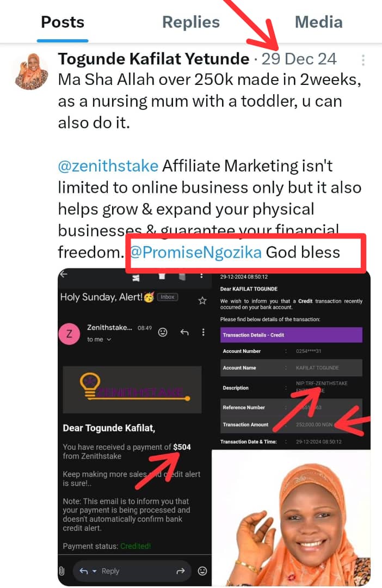
Task: Click the forward arrow in reply bar
Action: point(180,571)
